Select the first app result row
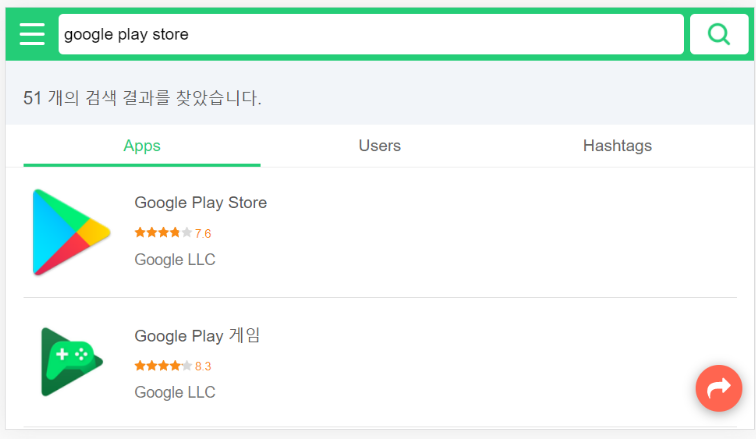The image size is (756, 442). (380, 233)
